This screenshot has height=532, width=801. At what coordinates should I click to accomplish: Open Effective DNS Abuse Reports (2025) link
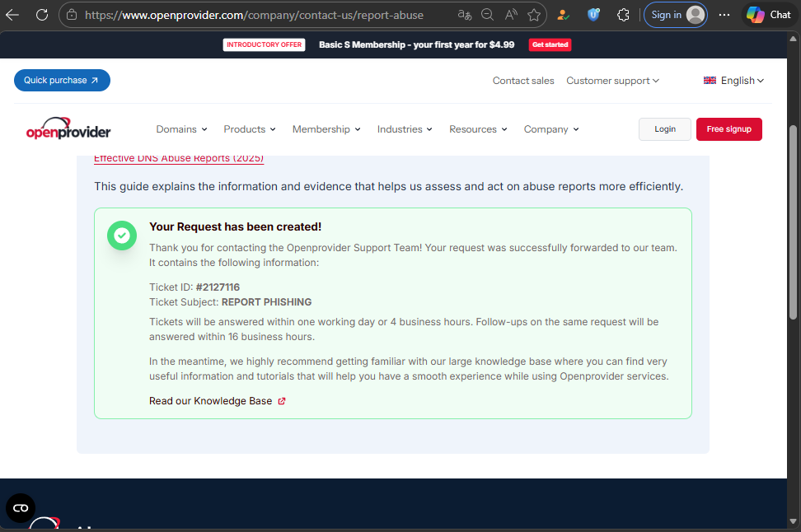[x=179, y=158]
